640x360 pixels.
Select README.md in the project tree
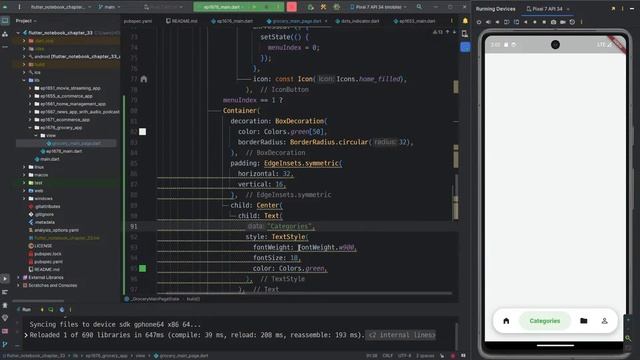click(x=47, y=270)
